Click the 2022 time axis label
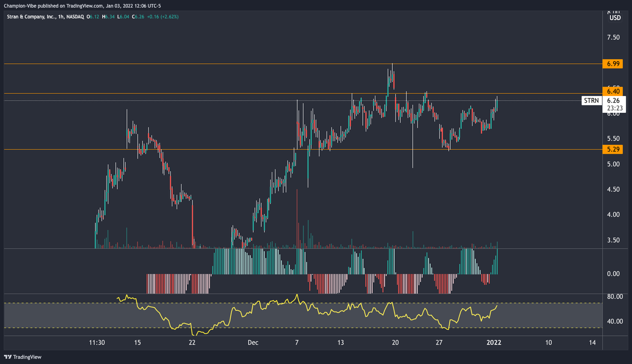The image size is (632, 364). coord(494,342)
